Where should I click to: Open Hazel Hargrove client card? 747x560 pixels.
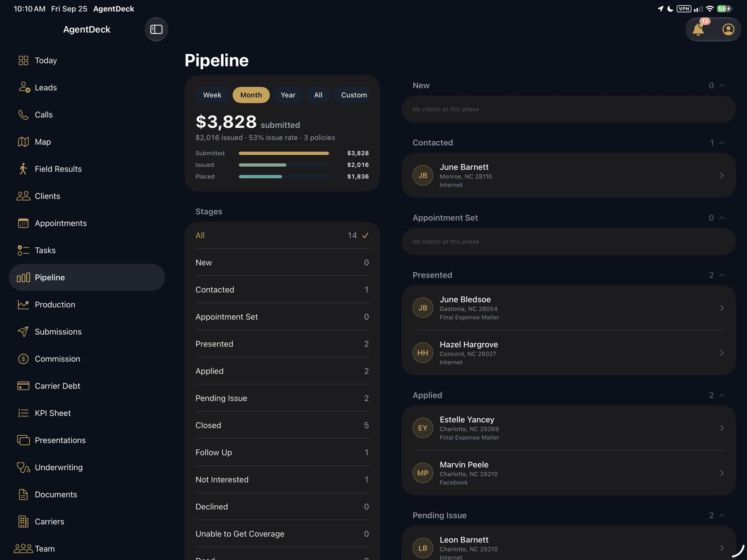pyautogui.click(x=569, y=353)
